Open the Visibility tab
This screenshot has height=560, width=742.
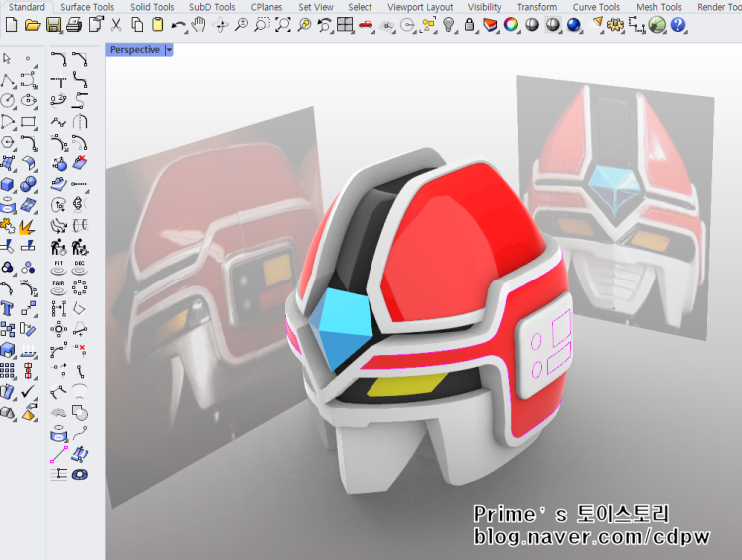point(485,7)
